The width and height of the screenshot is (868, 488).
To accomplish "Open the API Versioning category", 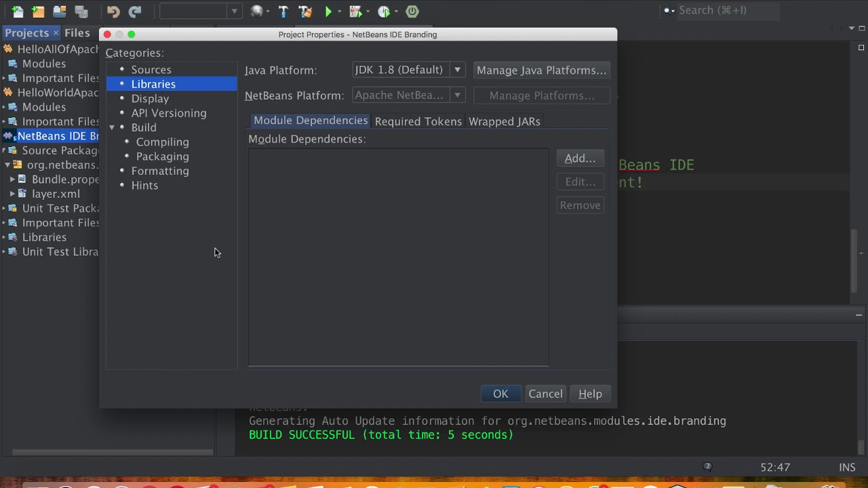I will click(x=169, y=113).
